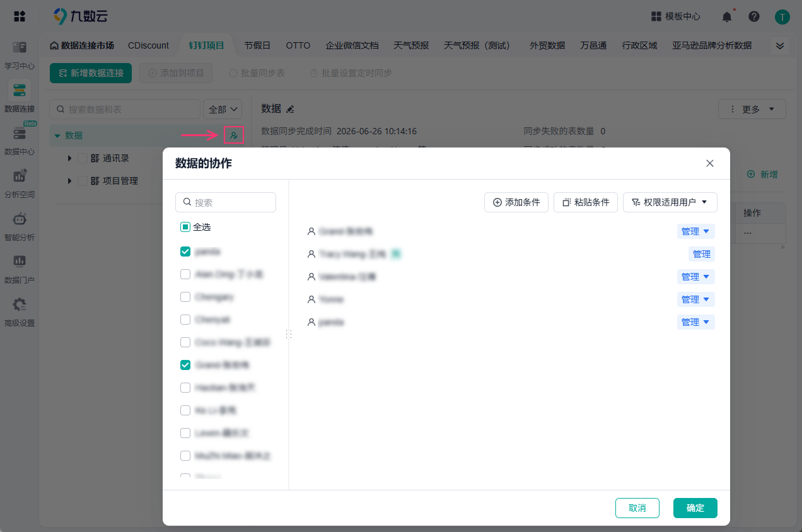Switch to OTTO tab
Viewport: 802px width, 532px height.
298,45
